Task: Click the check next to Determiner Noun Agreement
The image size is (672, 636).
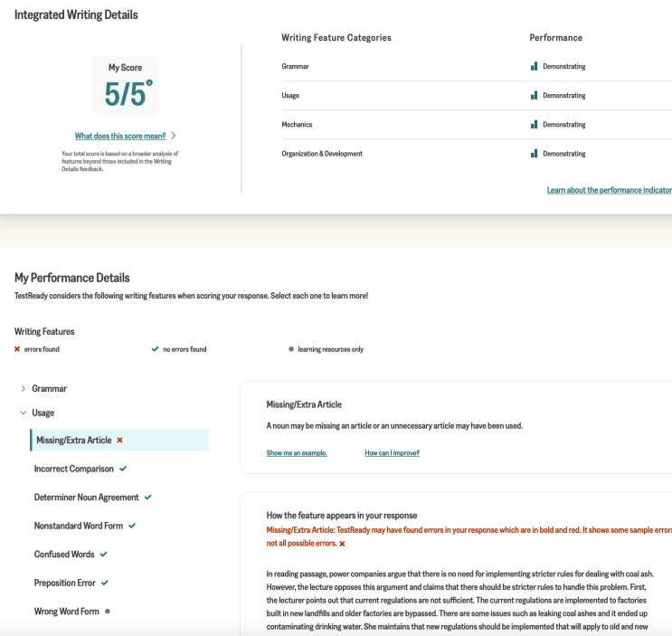Action: point(147,498)
